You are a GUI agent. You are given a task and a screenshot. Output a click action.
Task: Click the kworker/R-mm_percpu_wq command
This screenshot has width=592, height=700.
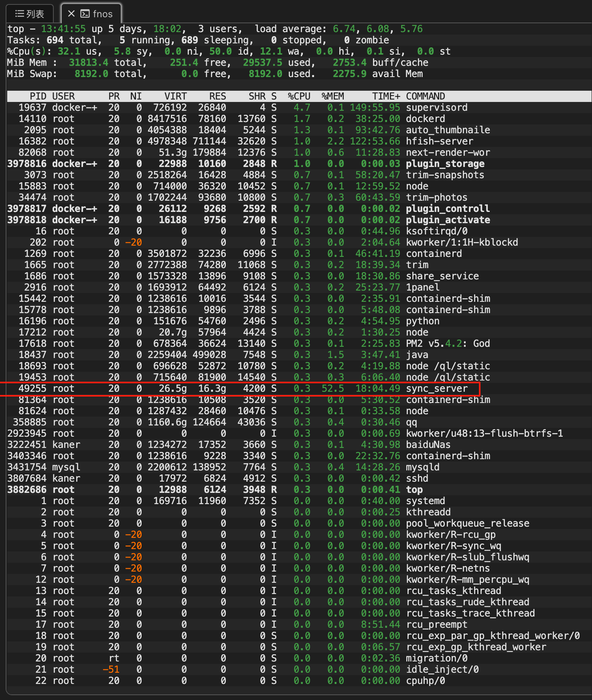468,580
